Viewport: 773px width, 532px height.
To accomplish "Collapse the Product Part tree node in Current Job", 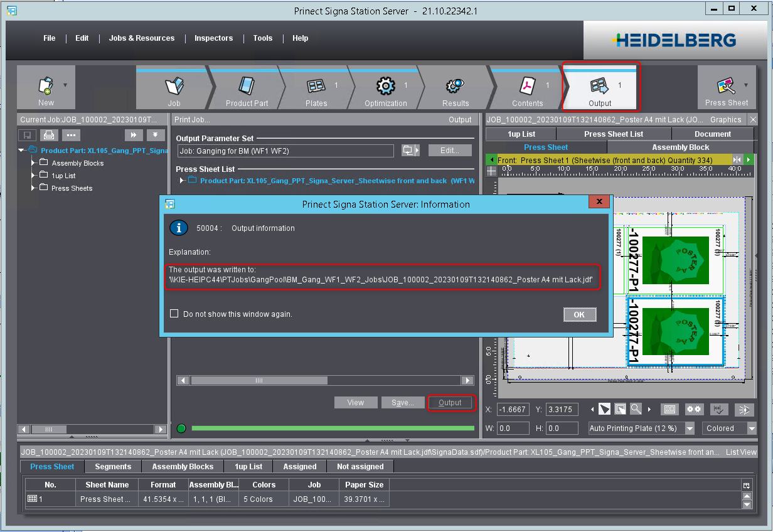I will [22, 151].
